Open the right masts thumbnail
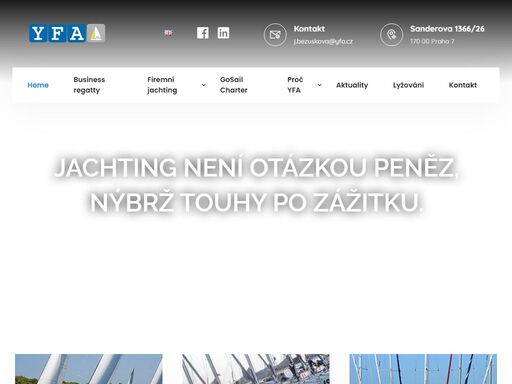512x384 pixels. coord(423,369)
